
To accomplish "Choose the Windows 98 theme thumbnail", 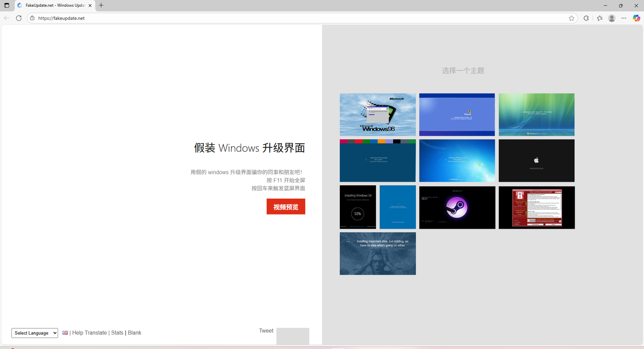I will point(378,115).
